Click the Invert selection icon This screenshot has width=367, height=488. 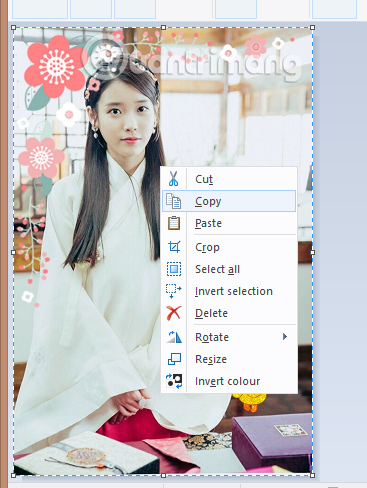(x=174, y=291)
